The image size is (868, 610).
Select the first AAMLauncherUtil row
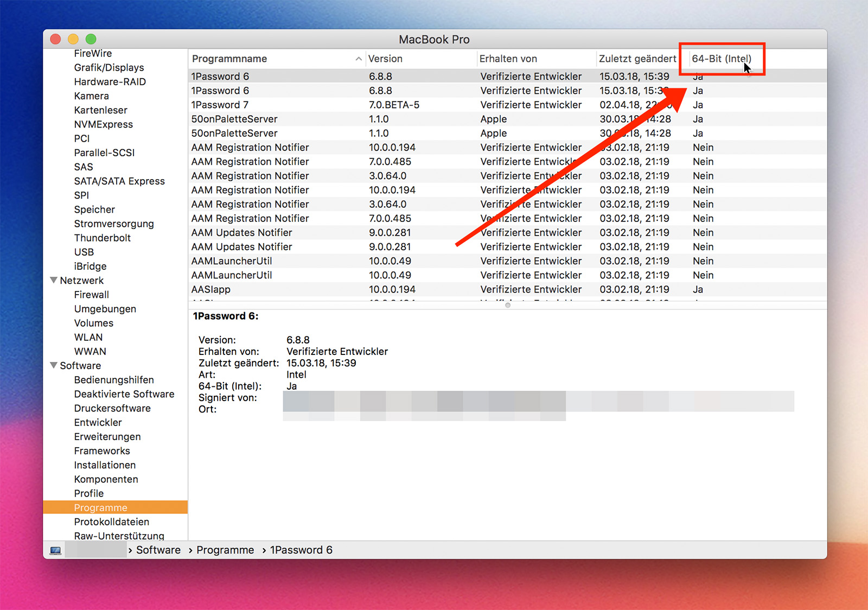pyautogui.click(x=508, y=261)
